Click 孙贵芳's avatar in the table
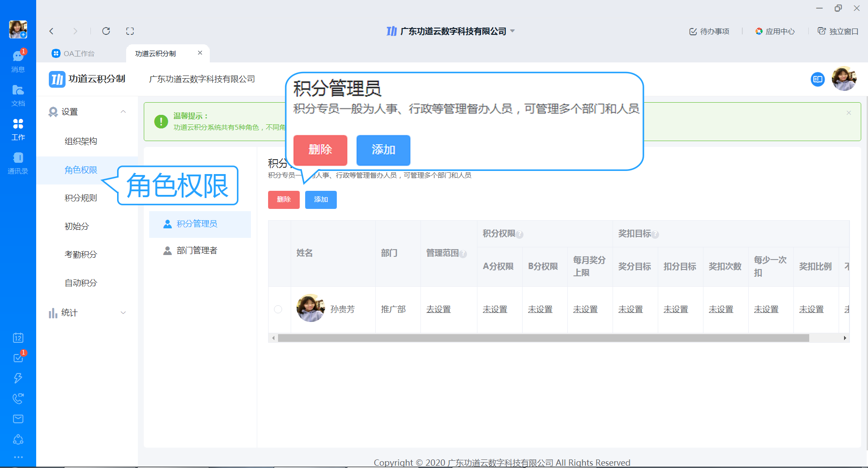Viewport: 868px width, 468px height. tap(311, 308)
